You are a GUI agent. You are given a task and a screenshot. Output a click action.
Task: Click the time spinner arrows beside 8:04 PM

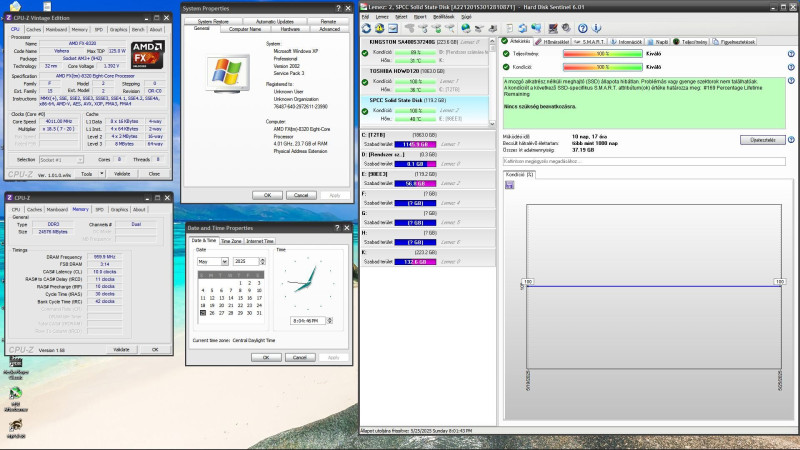330,320
